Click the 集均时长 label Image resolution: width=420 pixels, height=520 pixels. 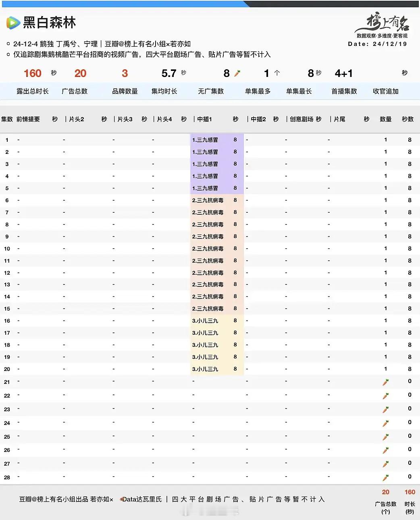pos(164,91)
